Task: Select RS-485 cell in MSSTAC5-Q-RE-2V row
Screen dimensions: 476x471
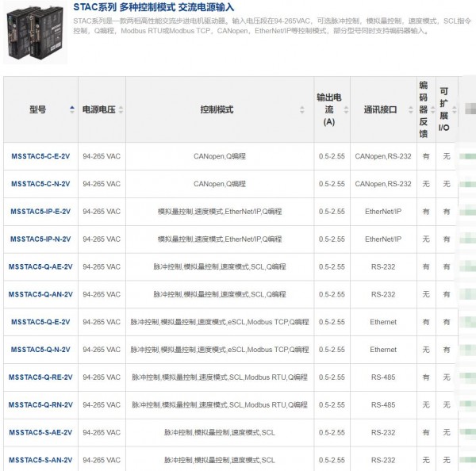Action: [x=383, y=377]
